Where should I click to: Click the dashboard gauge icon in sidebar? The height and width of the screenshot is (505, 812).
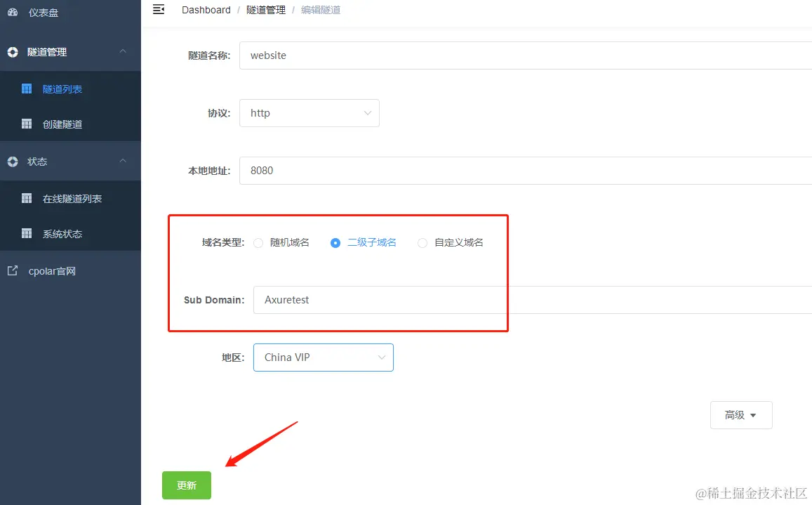(13, 12)
